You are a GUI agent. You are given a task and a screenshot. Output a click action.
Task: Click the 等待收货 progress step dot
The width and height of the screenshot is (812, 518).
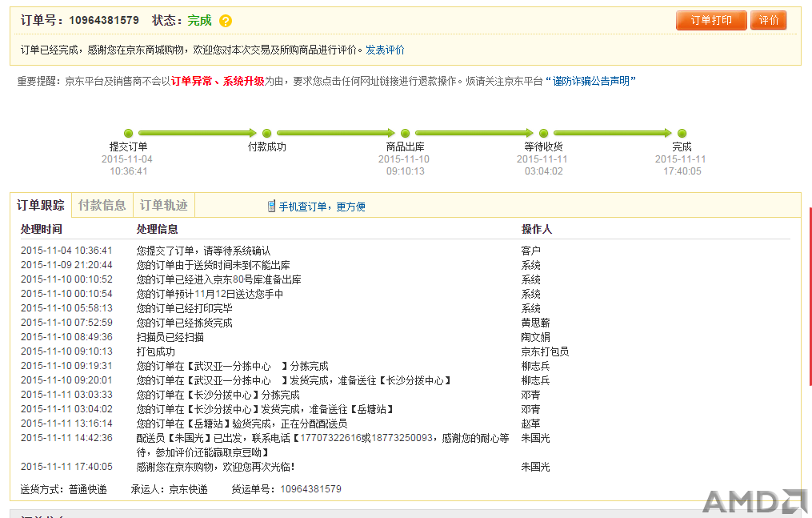click(x=543, y=133)
